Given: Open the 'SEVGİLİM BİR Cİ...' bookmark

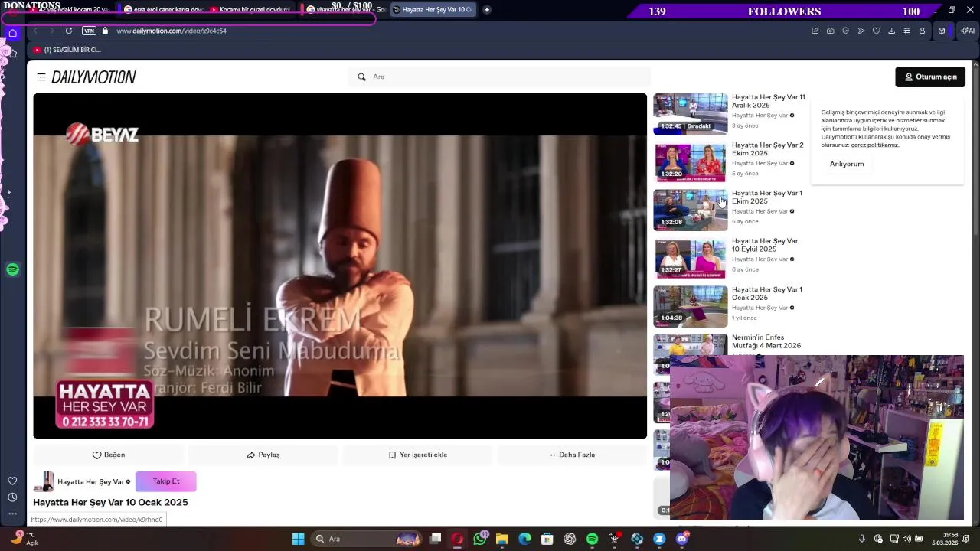Looking at the screenshot, I should pyautogui.click(x=67, y=50).
